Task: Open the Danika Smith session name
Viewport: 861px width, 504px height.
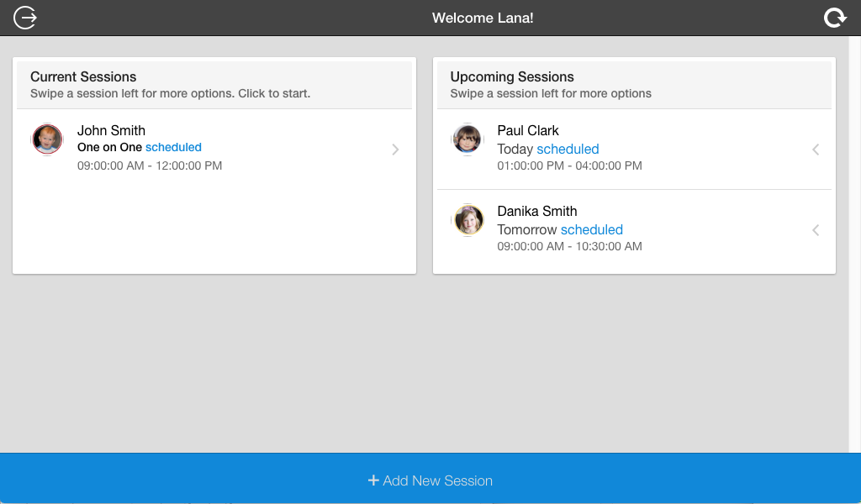Action: [x=537, y=211]
